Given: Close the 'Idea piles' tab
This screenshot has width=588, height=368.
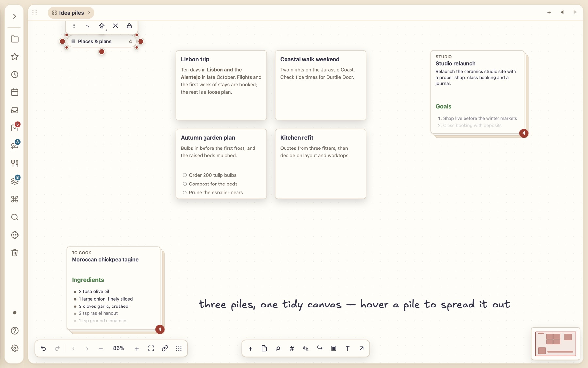Looking at the screenshot, I should click(89, 13).
